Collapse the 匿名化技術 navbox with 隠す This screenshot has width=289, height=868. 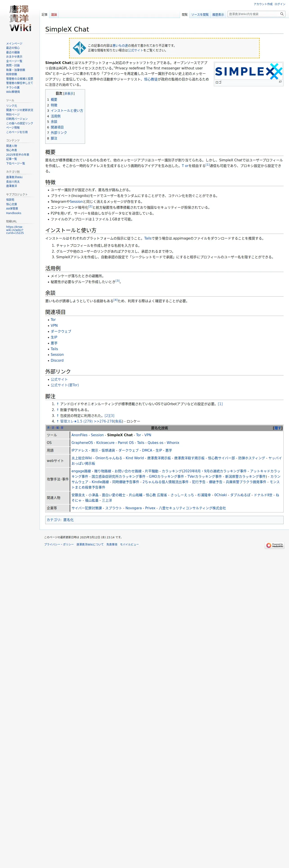point(278,428)
